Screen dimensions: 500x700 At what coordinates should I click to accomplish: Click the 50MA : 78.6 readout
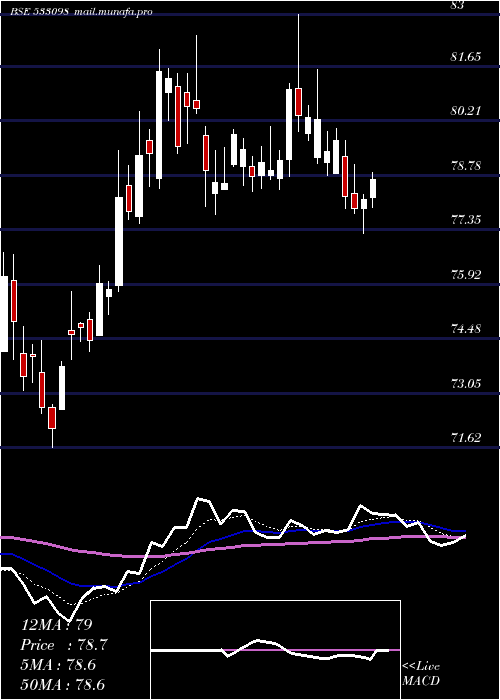pos(63,685)
